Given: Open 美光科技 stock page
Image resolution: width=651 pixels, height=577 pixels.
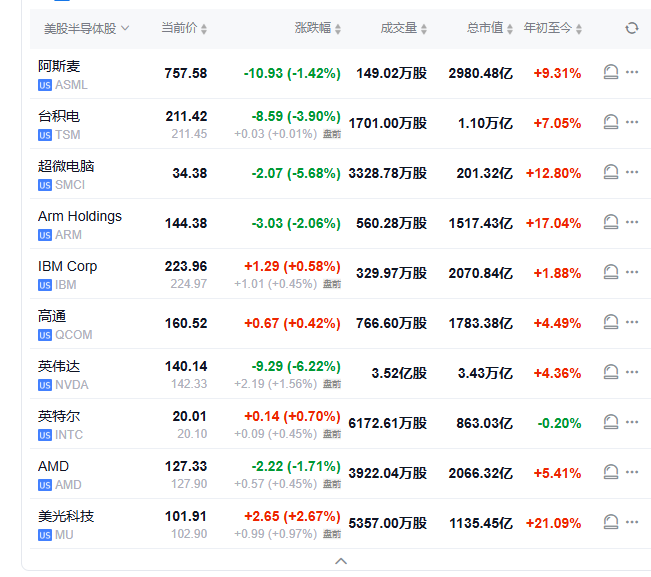Looking at the screenshot, I should (66, 516).
